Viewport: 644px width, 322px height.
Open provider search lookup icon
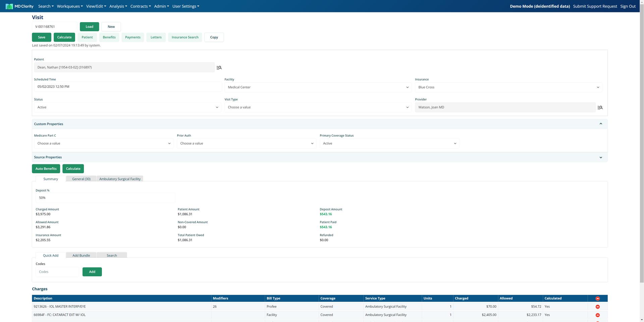(x=600, y=107)
